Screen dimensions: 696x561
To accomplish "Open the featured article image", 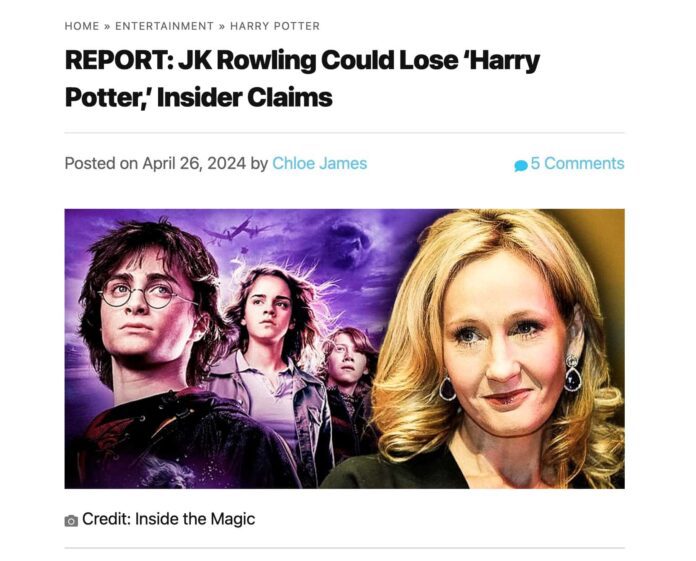I will [x=344, y=349].
